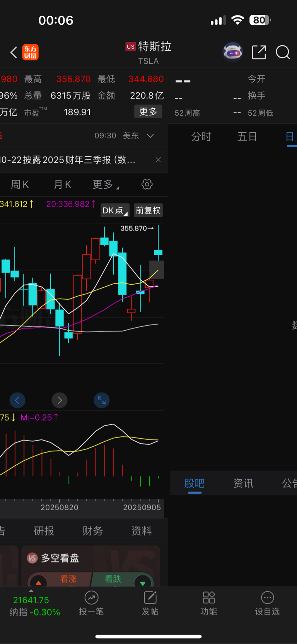Click the 189.91 市盈 value

tap(77, 112)
